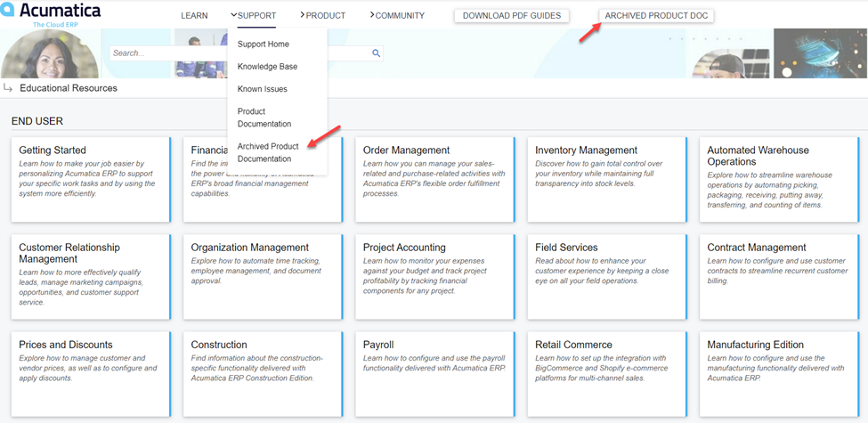Open the Getting Started card
The width and height of the screenshot is (868, 423).
coord(92,180)
